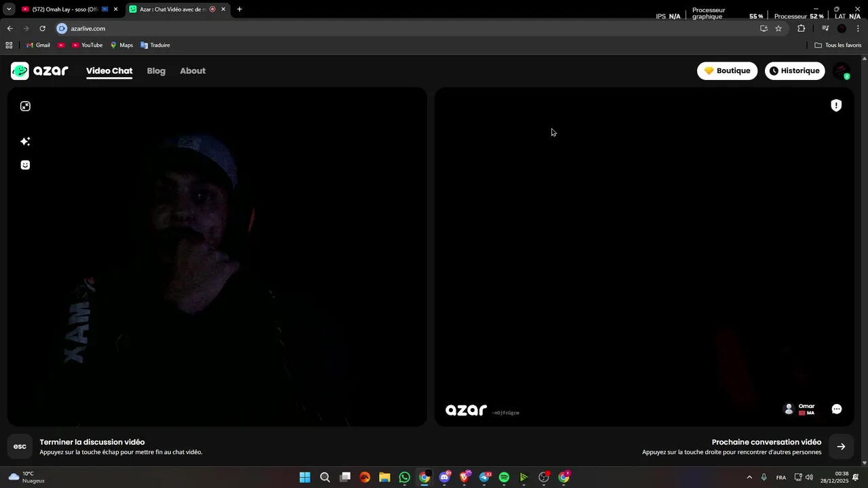Open the Boutique gem shop
The width and height of the screenshot is (868, 488).
tap(727, 70)
